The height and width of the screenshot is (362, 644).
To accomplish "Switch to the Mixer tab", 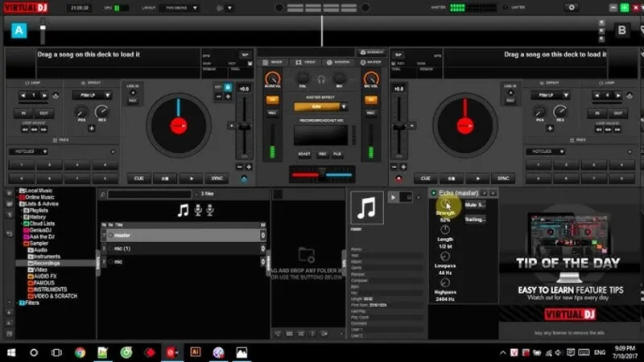I will click(273, 63).
